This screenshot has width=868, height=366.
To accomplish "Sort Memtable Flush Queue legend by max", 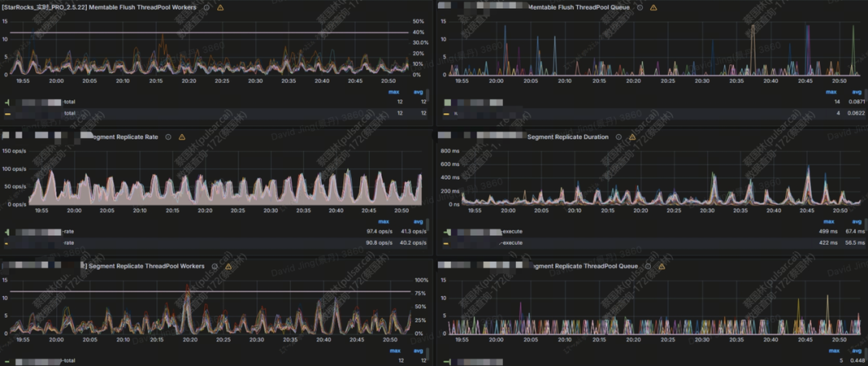I will pos(832,91).
